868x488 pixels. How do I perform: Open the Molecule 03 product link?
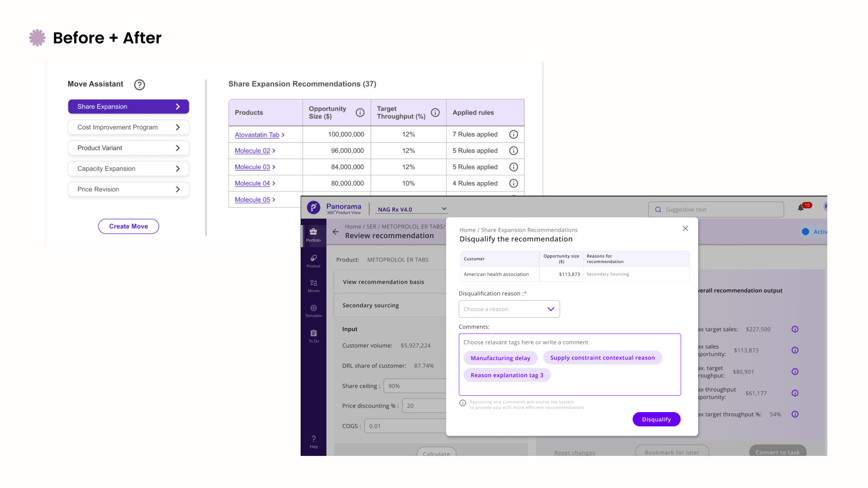point(252,167)
